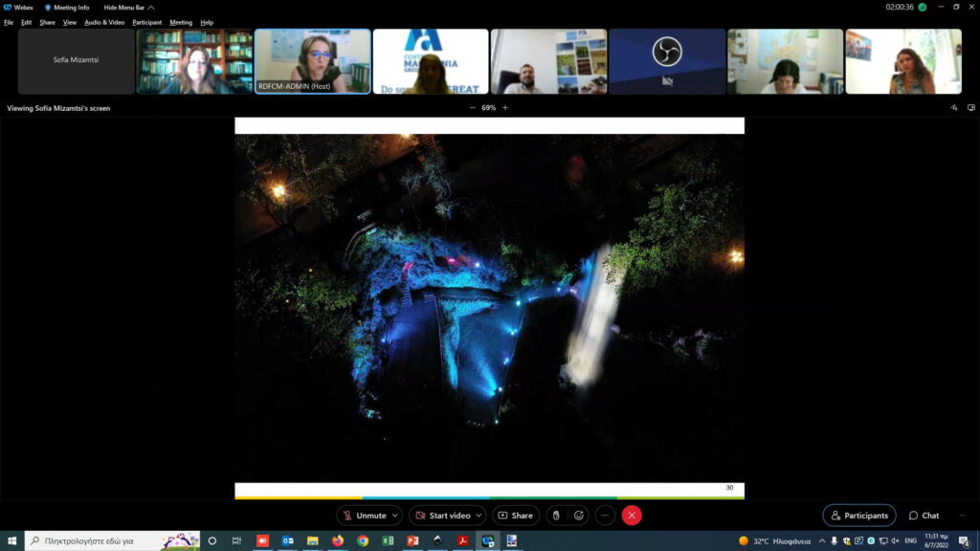This screenshot has width=980, height=551.
Task: Toggle the Participants panel
Action: 858,516
